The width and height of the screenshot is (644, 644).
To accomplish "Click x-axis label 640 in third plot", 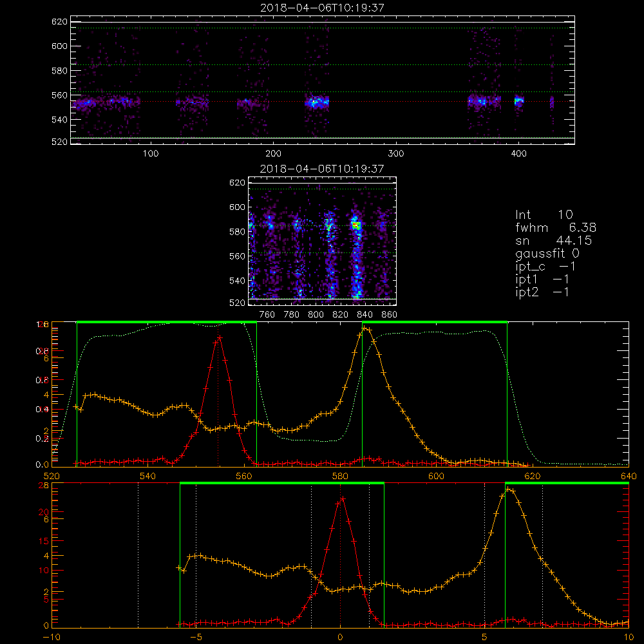I will (x=629, y=476).
